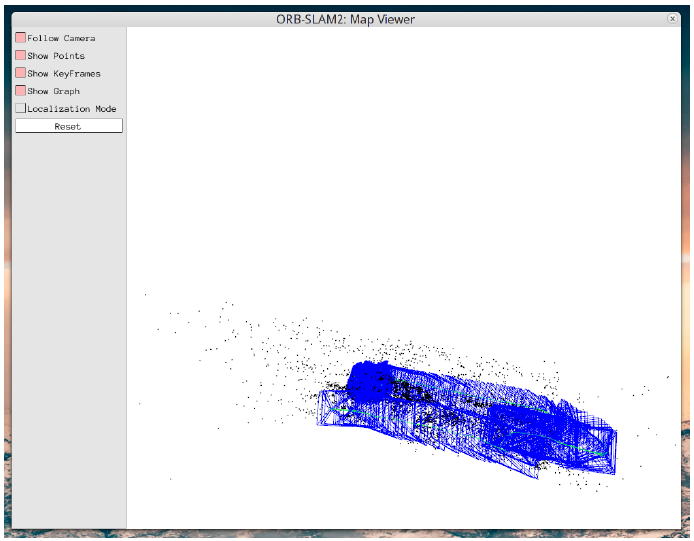Uncheck the Follow Camera checkbox
The height and width of the screenshot is (541, 694).
[20, 38]
